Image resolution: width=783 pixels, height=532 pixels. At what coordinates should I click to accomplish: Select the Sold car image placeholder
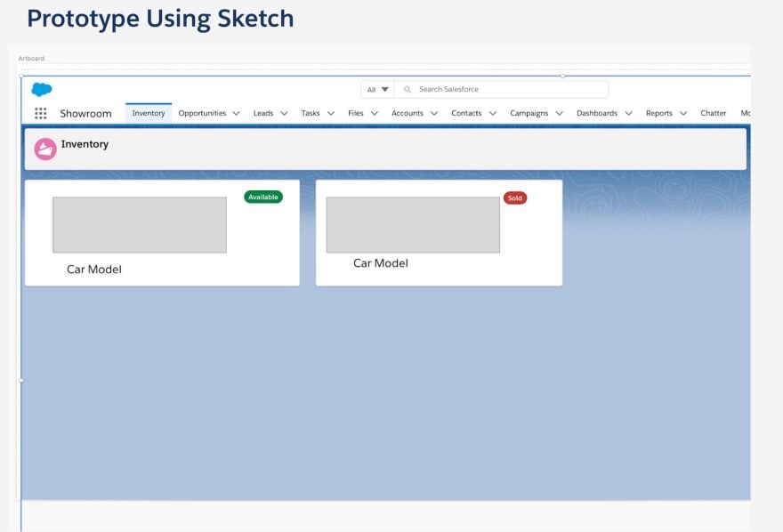point(413,224)
